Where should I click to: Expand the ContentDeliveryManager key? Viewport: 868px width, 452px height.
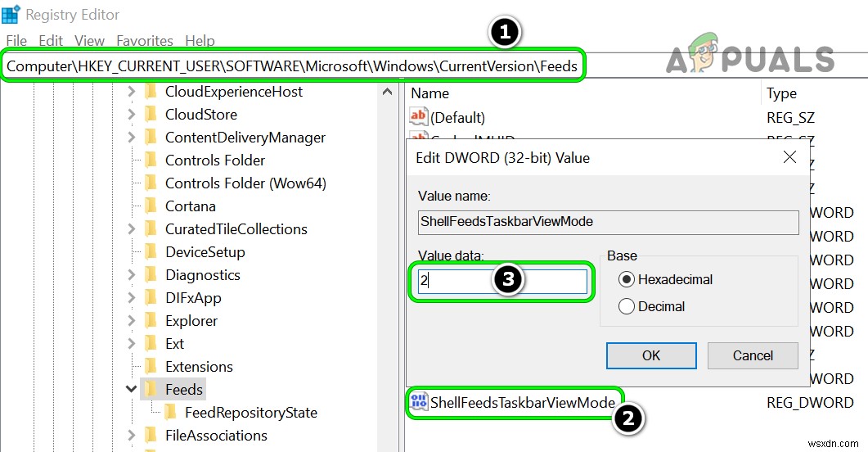coord(131,138)
